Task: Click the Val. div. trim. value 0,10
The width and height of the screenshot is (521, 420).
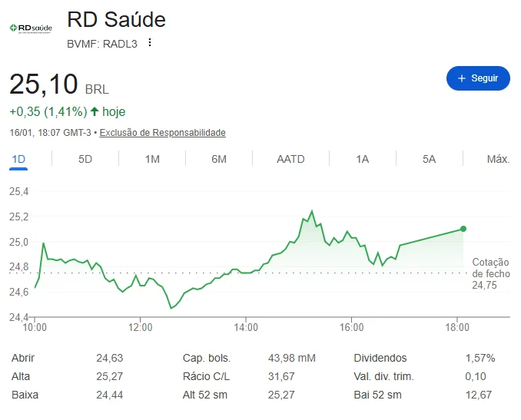Action: click(476, 376)
